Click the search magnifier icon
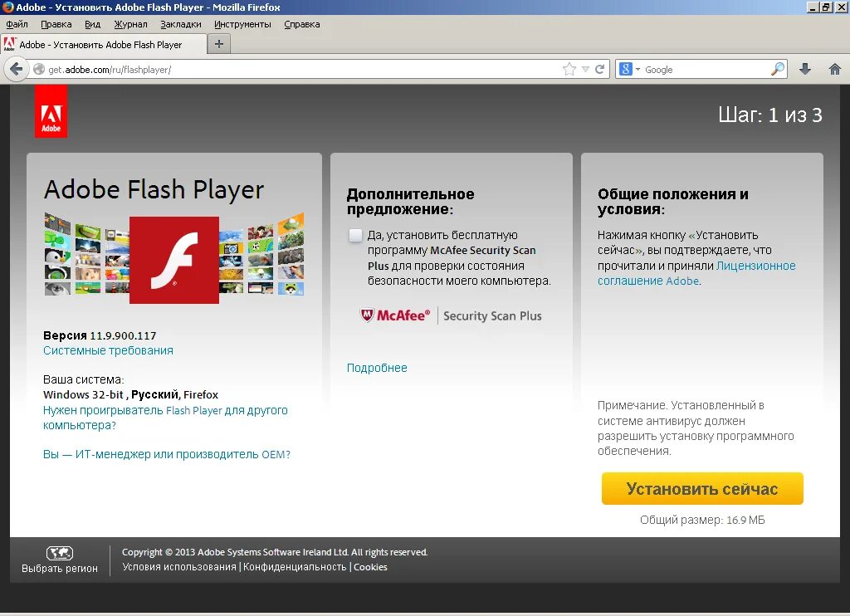Viewport: 850px width, 616px height. tap(777, 69)
